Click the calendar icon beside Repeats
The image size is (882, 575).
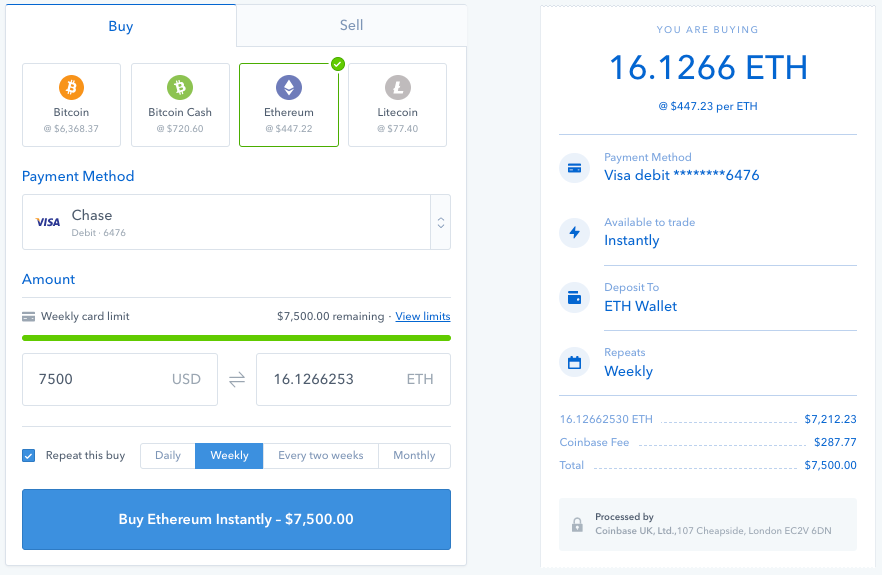pyautogui.click(x=574, y=362)
